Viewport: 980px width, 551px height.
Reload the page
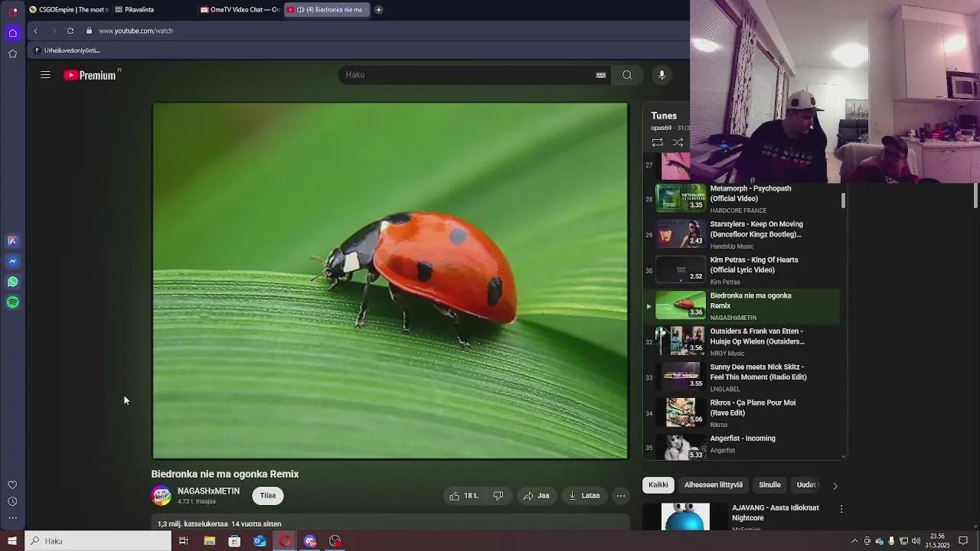click(70, 31)
